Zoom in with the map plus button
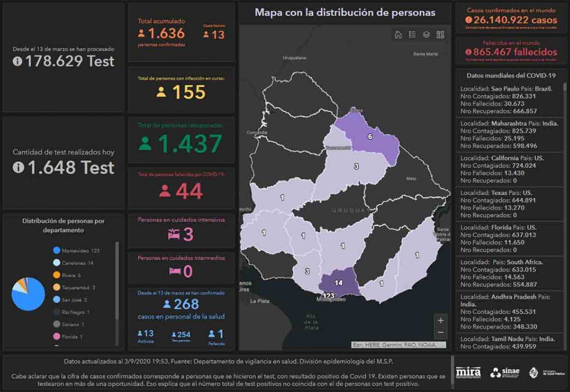This screenshot has width=570, height=392. 440,321
